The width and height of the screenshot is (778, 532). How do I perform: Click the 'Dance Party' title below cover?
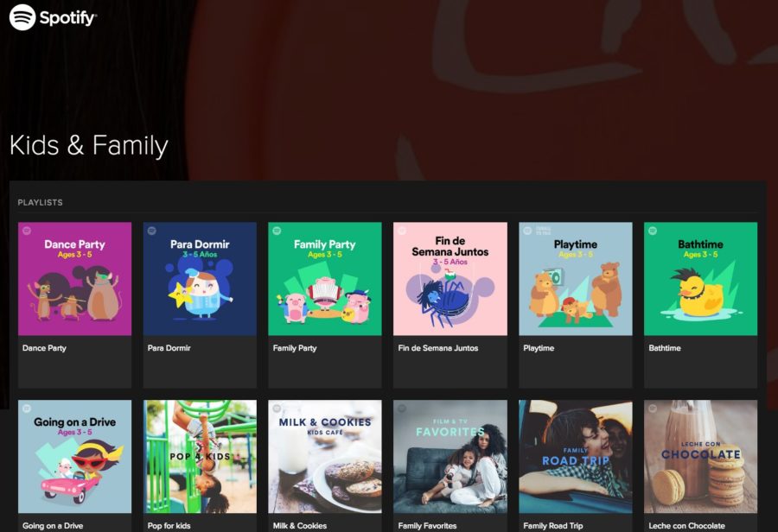pyautogui.click(x=44, y=348)
